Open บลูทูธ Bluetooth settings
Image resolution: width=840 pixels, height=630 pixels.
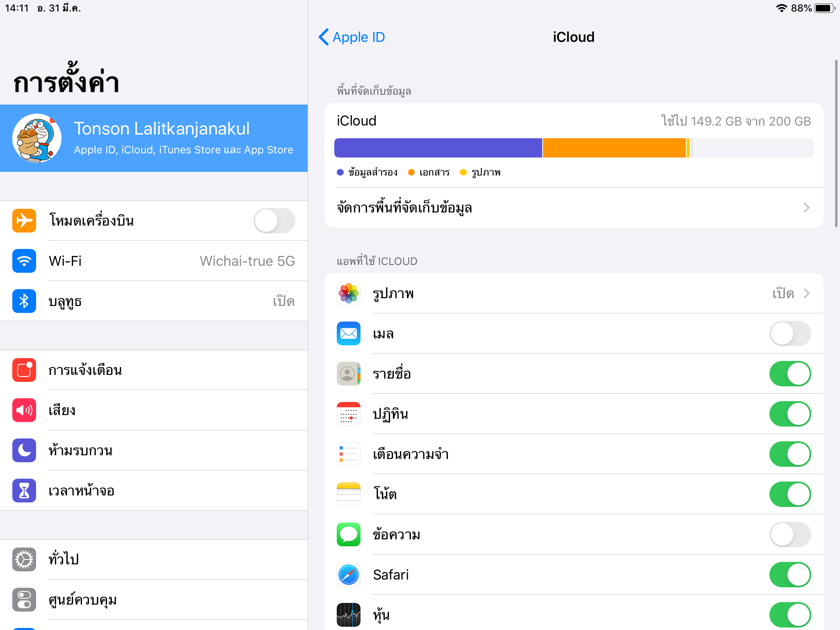click(x=154, y=301)
